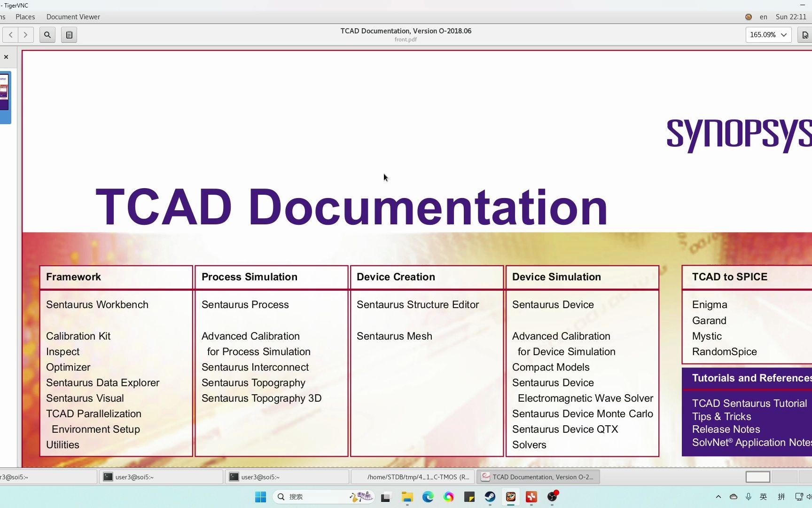Open the Calibration Kit document
The height and width of the screenshot is (508, 812).
point(78,336)
